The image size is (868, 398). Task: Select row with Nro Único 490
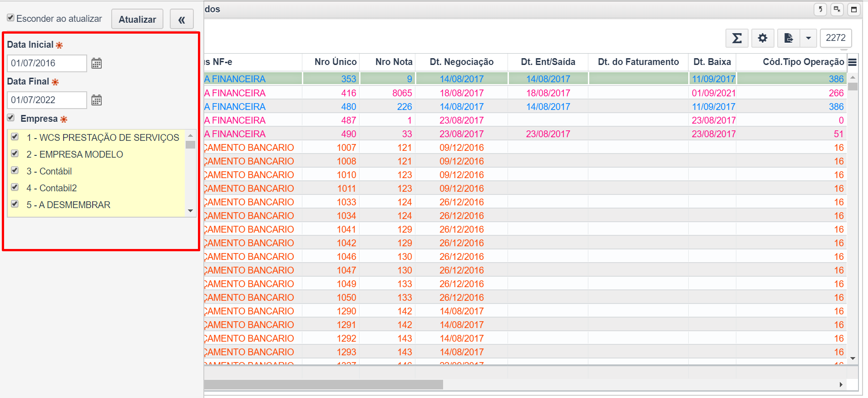[525, 134]
